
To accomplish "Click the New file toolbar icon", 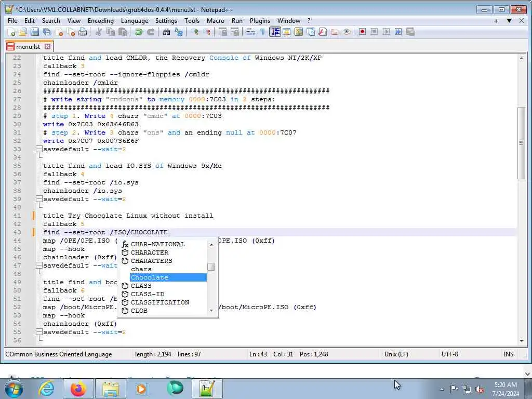I will pos(11,32).
